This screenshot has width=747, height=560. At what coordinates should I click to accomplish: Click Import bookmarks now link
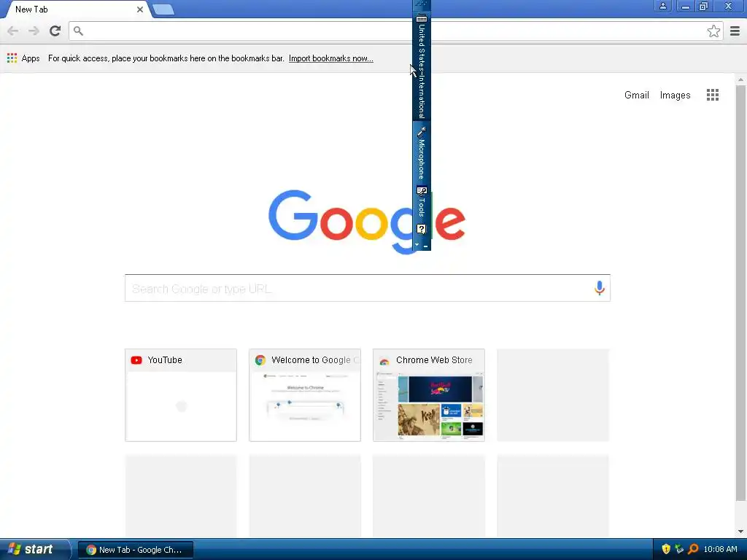[x=330, y=58]
